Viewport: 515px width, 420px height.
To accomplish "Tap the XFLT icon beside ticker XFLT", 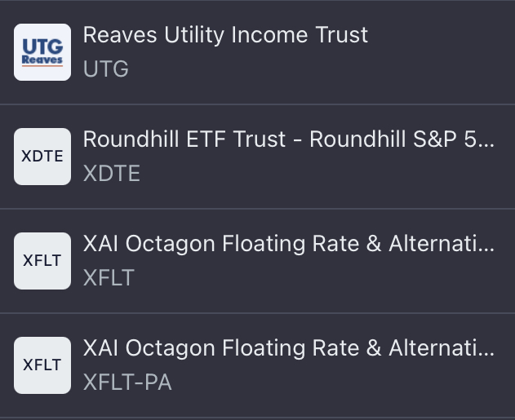I will (x=42, y=261).
